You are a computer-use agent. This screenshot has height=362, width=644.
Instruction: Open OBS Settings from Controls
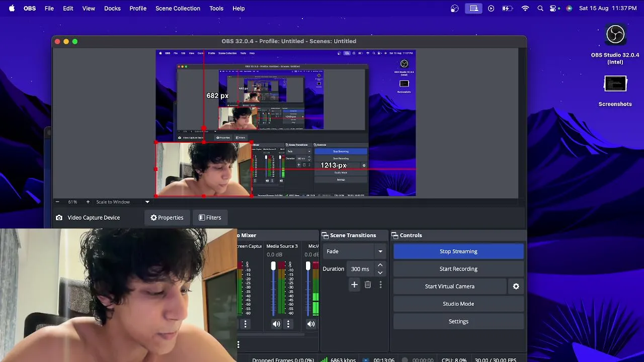click(458, 321)
